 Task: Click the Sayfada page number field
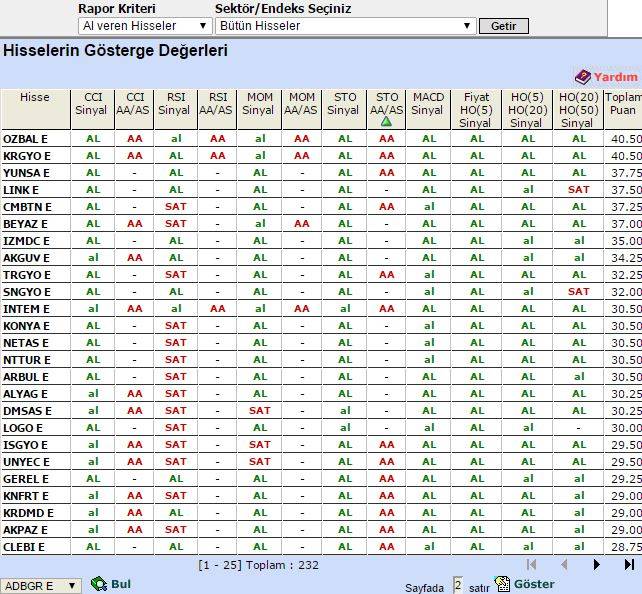[458, 585]
